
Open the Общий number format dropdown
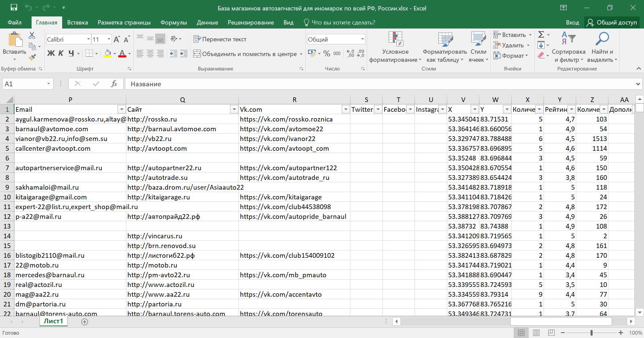[x=362, y=39]
